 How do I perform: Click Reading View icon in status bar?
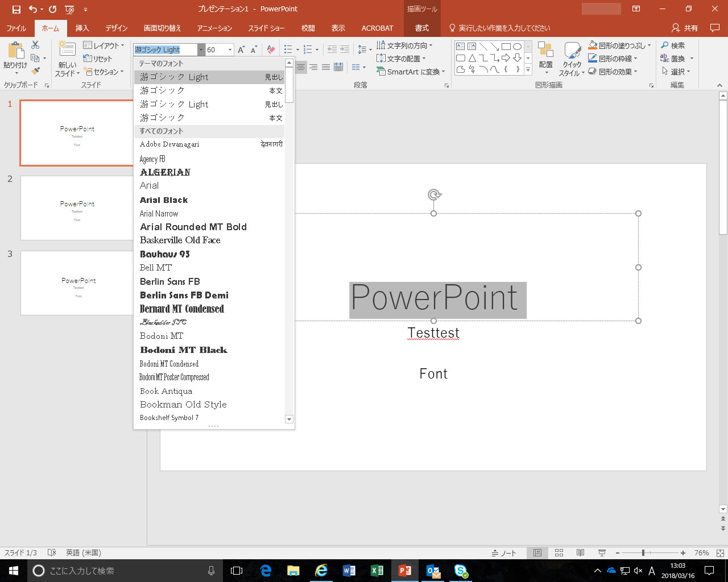[x=580, y=552]
